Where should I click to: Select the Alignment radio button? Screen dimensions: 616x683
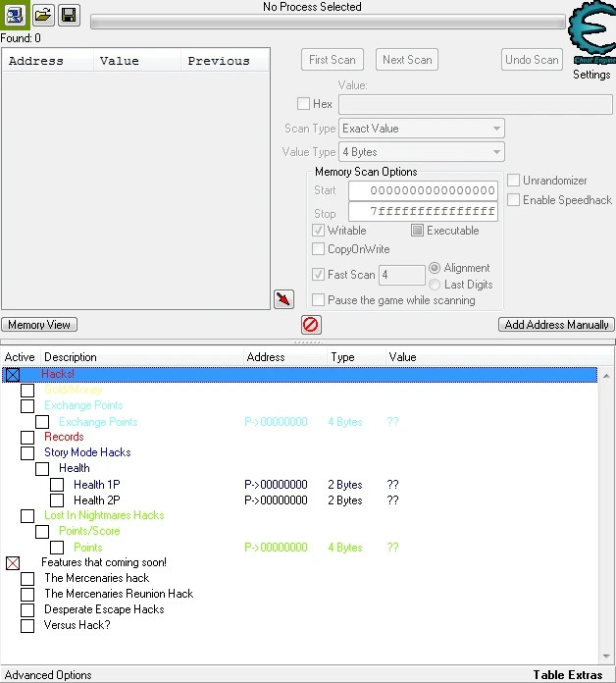click(x=435, y=268)
